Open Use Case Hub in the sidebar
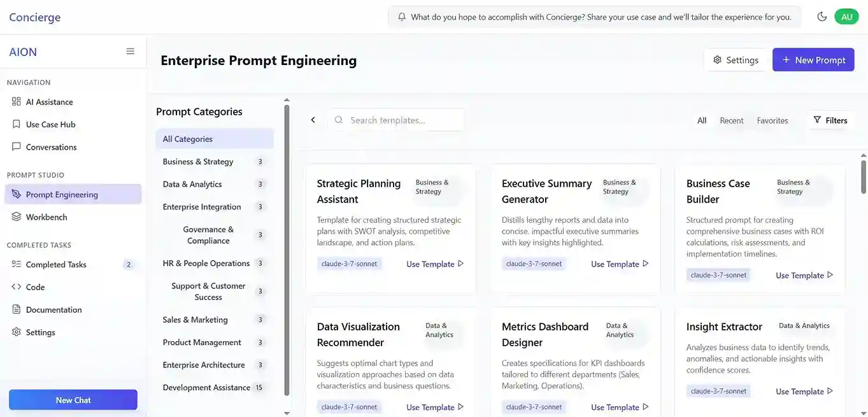 click(50, 125)
